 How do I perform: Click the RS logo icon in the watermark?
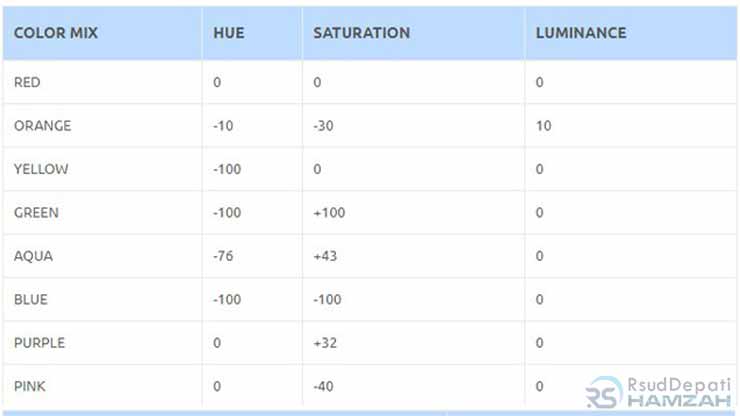click(604, 393)
